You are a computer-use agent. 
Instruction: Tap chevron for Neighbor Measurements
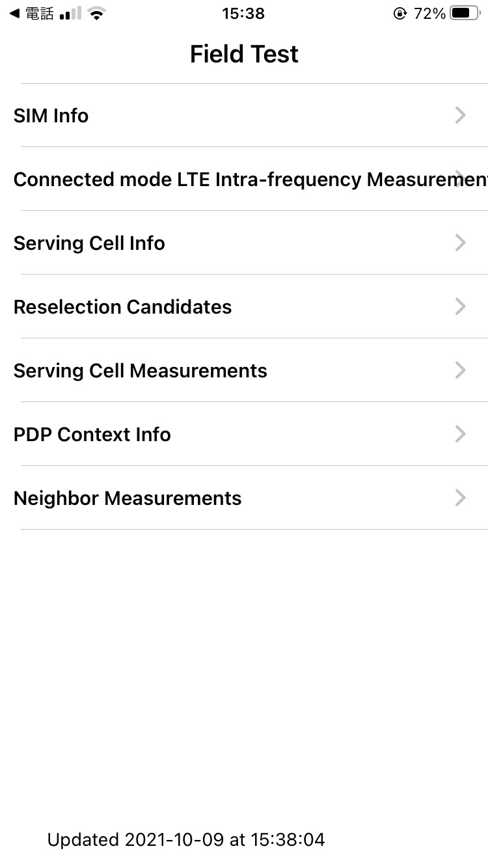tap(460, 498)
